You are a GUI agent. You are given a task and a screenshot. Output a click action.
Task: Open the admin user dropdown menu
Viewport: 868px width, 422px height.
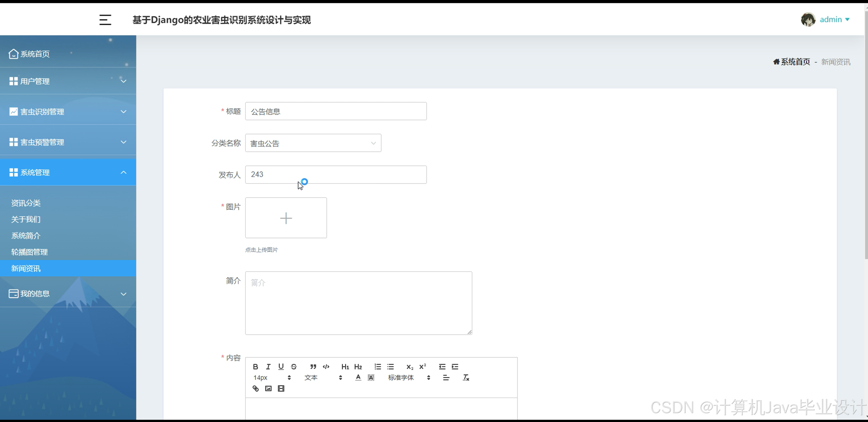[x=834, y=19]
